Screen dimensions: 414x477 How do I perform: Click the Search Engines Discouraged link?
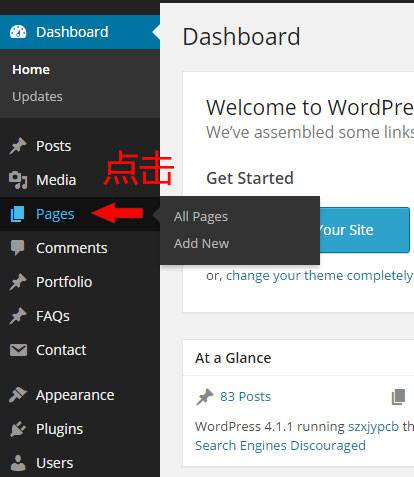(x=280, y=446)
